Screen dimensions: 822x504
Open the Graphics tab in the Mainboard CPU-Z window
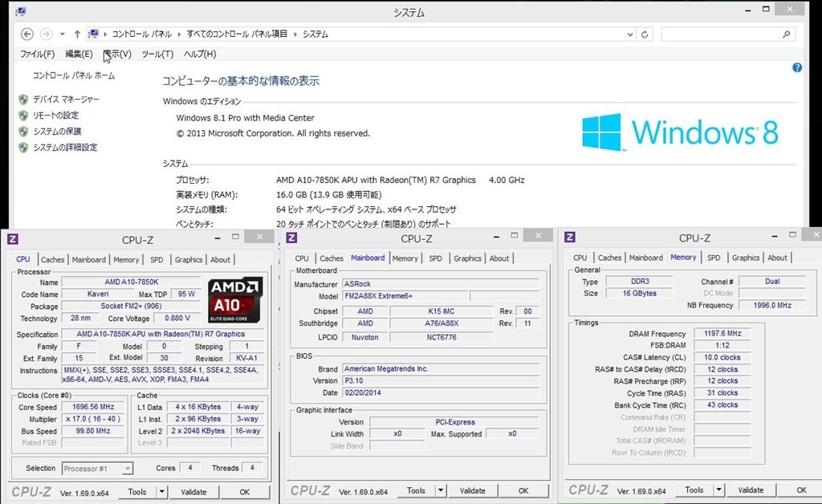(x=467, y=258)
